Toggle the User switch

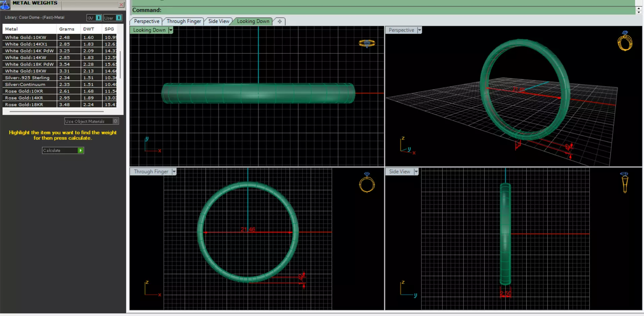point(113,18)
